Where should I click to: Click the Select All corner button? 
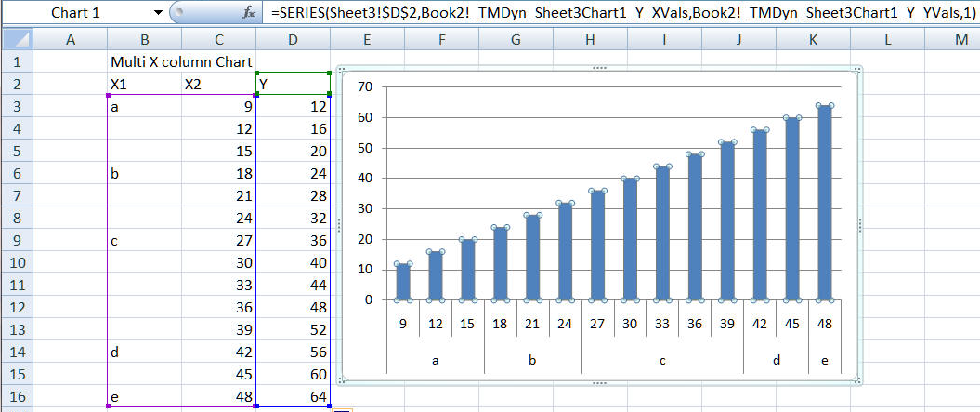[x=16, y=39]
